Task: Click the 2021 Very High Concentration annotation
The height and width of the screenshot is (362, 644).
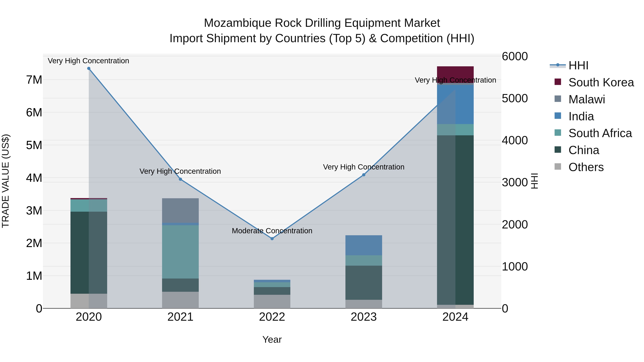Action: 180,171
